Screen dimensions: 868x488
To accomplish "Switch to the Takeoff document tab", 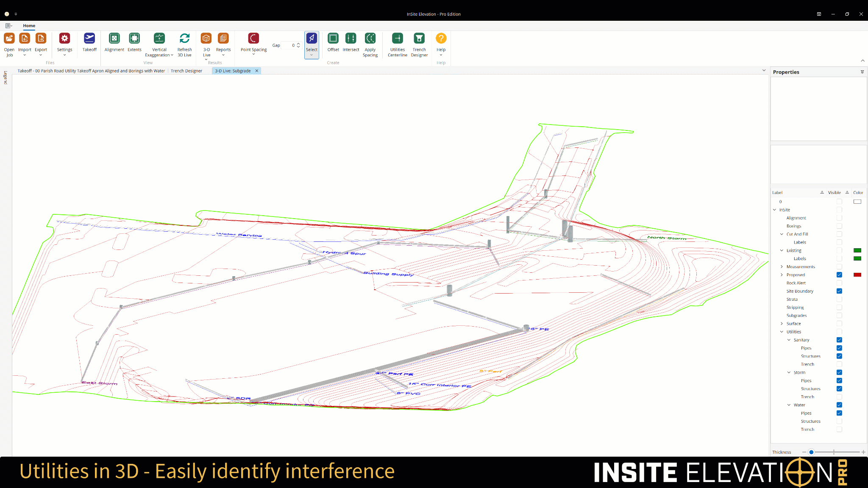I will coord(91,71).
